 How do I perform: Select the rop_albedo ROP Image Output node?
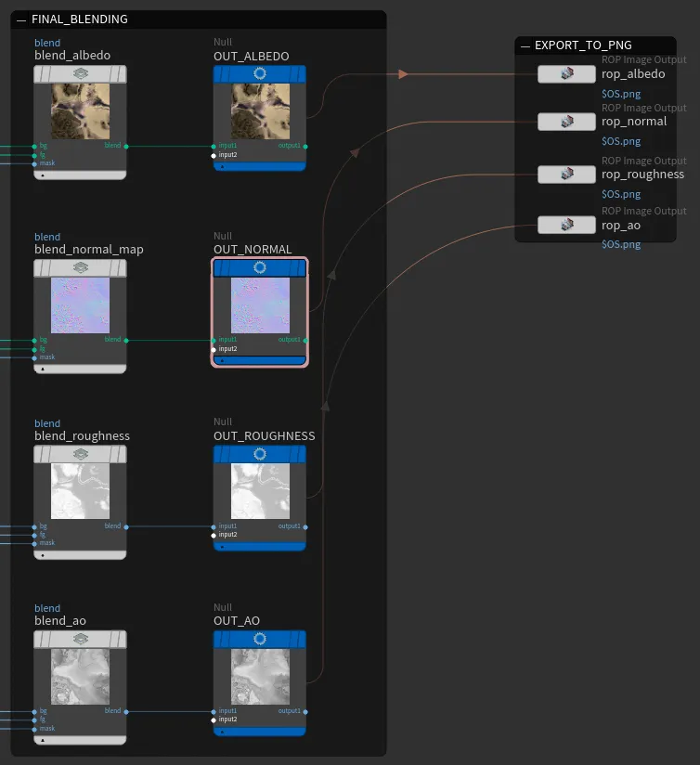[566, 74]
